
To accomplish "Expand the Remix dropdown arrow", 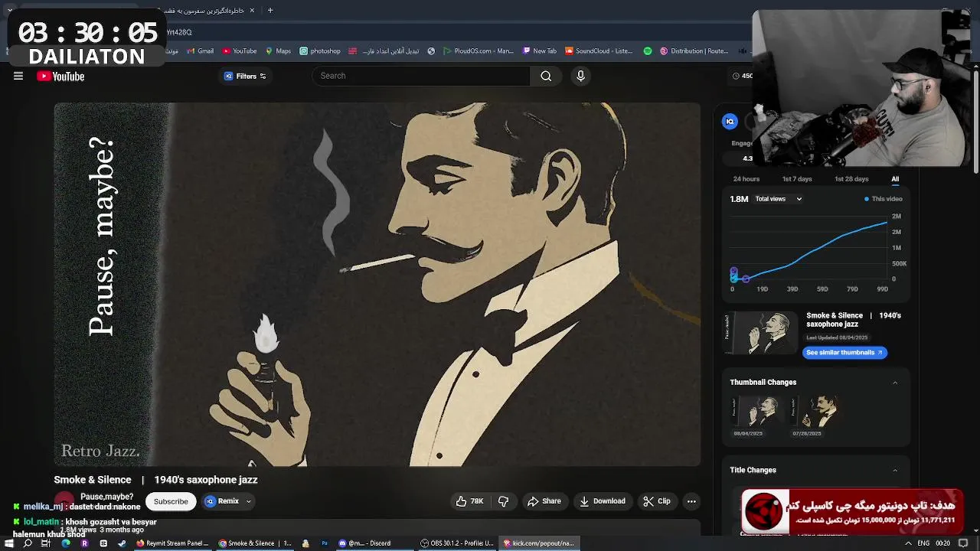I will point(249,501).
